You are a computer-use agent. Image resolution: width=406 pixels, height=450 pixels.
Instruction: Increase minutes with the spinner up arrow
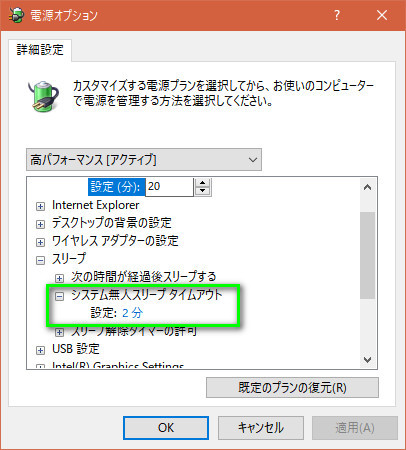pos(203,182)
